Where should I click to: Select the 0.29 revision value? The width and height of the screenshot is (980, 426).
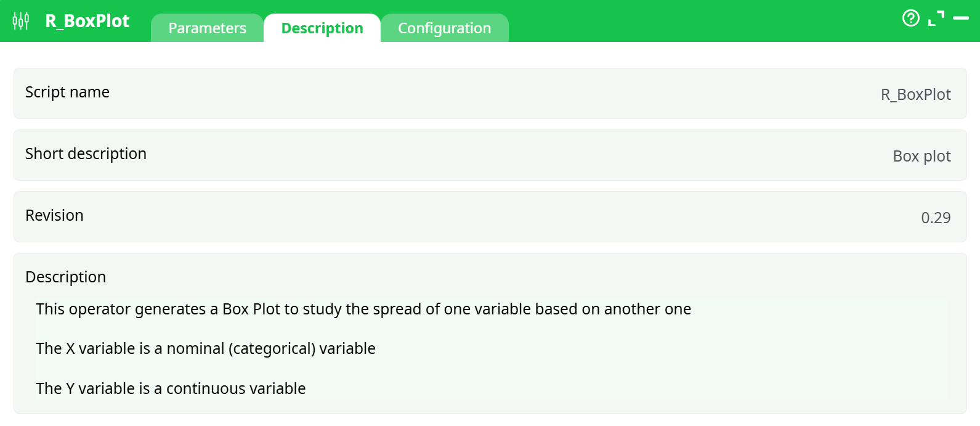tap(936, 218)
